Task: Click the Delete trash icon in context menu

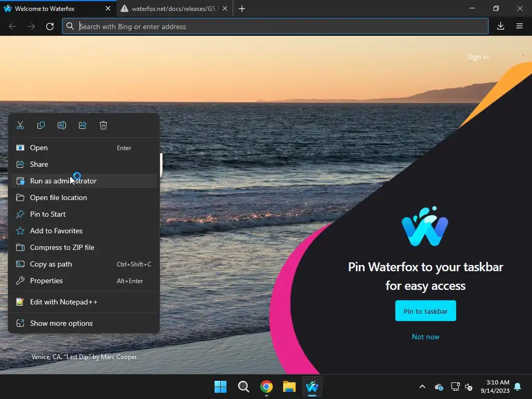Action: [x=103, y=126]
